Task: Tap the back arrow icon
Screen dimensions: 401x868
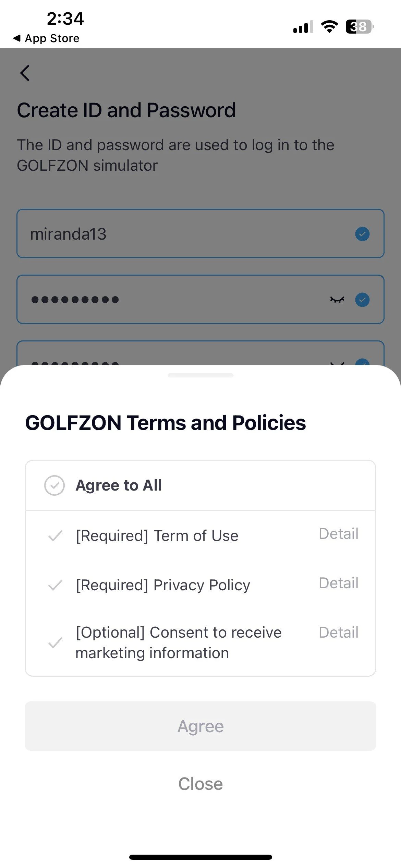Action: 25,73
